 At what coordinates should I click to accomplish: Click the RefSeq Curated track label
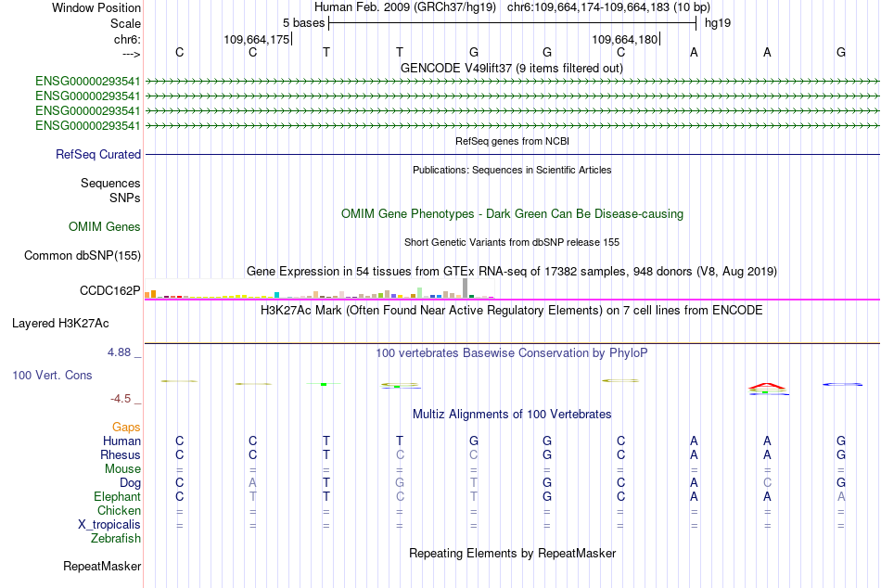pos(98,154)
